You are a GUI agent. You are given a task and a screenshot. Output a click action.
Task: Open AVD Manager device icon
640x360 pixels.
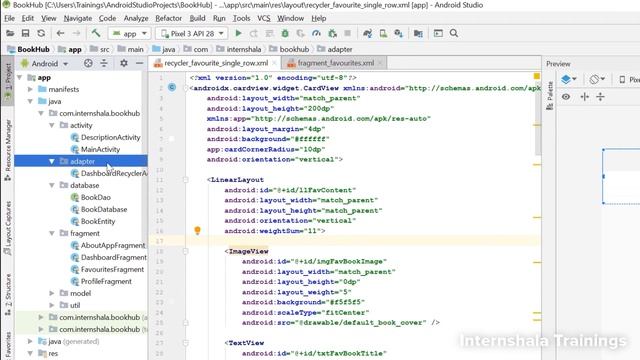pos(383,33)
